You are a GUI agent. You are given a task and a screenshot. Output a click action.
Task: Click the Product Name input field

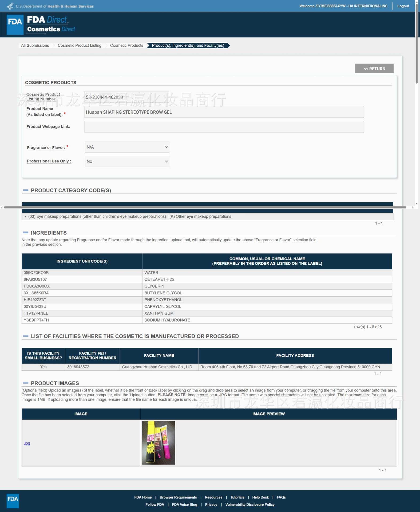click(x=224, y=112)
